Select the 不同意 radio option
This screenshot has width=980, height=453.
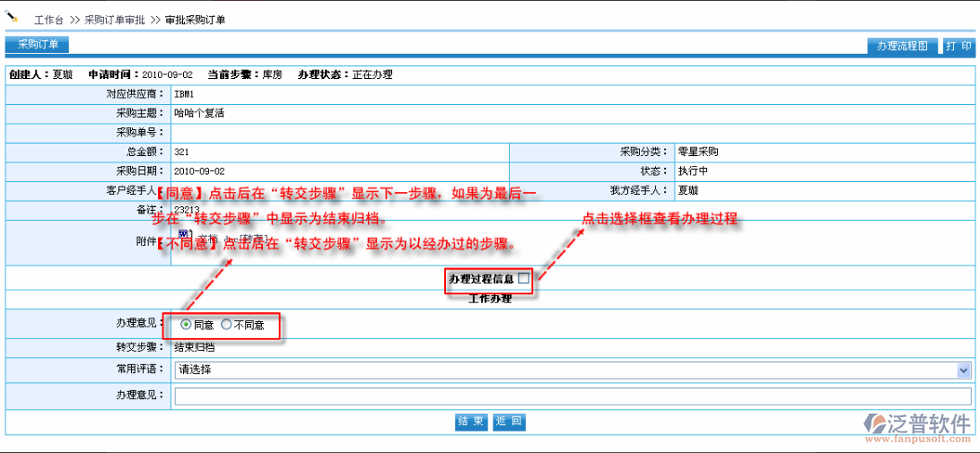click(226, 325)
